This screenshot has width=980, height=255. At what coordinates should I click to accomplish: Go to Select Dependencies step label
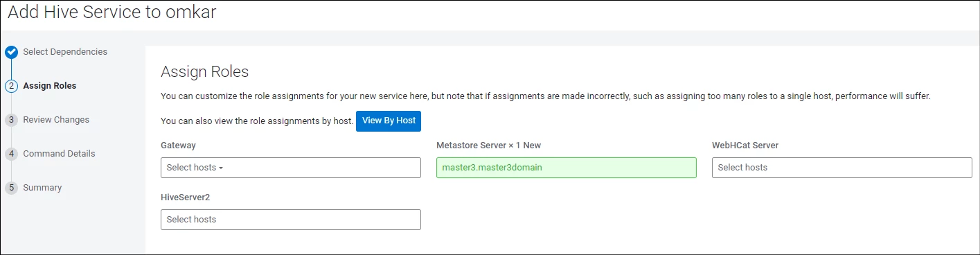(x=65, y=52)
